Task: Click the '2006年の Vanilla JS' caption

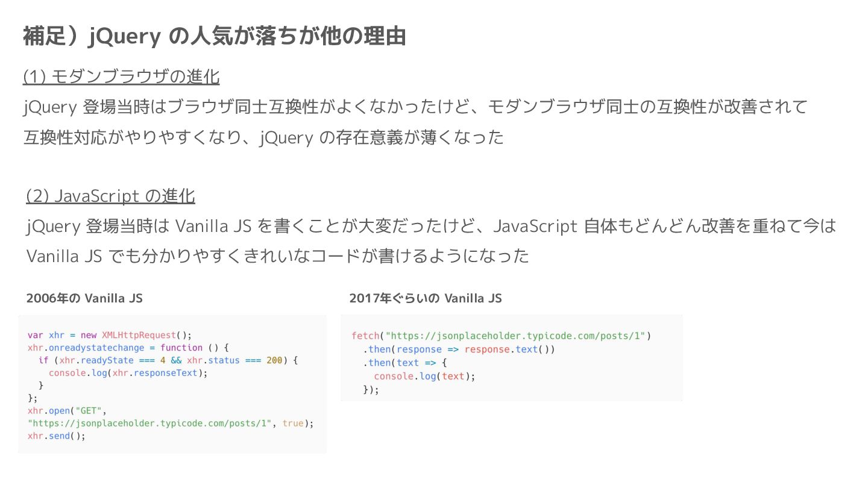Action: 84,298
